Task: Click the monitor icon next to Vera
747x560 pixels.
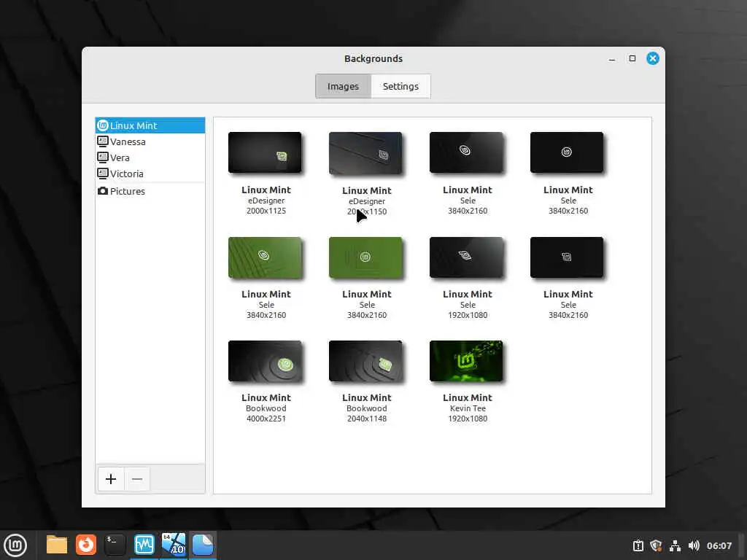Action: 102,157
